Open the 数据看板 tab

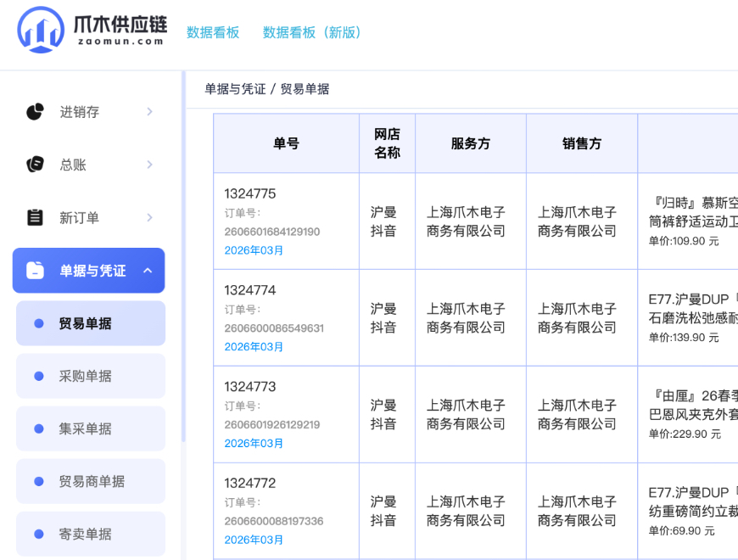pos(213,32)
